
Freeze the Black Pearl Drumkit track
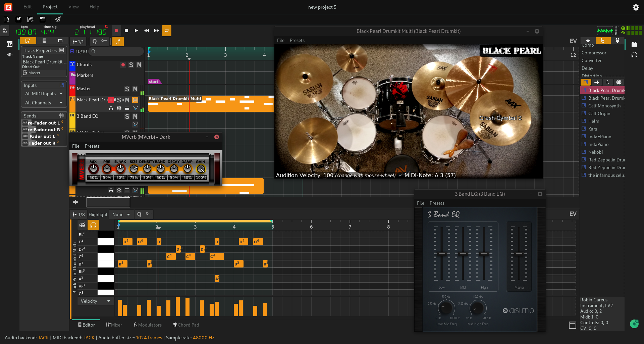[119, 108]
